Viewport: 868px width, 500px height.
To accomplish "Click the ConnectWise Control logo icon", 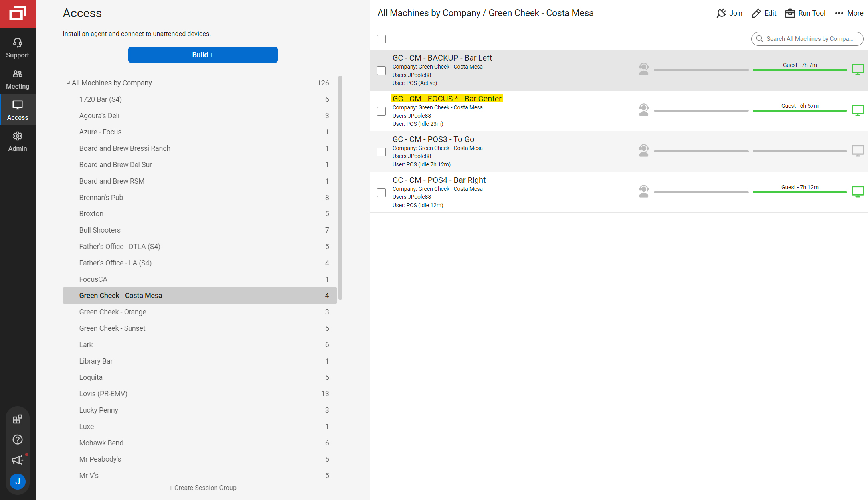I will tap(18, 13).
